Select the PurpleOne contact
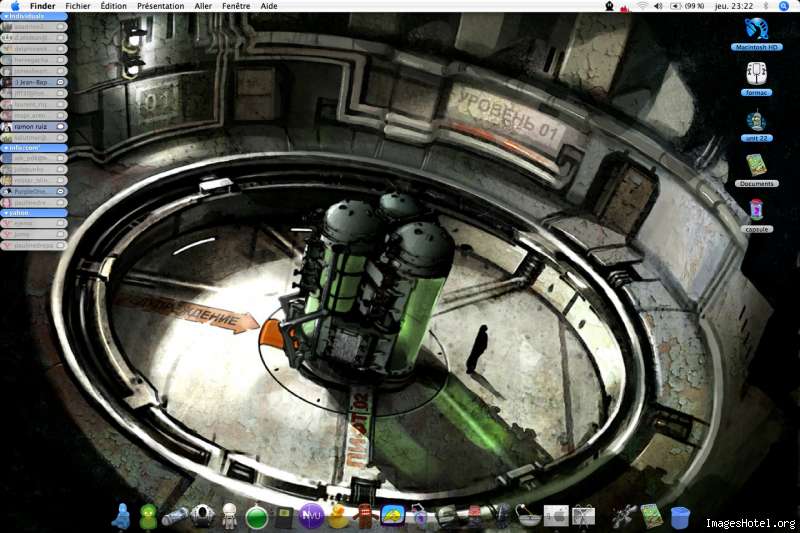Image resolution: width=800 pixels, height=533 pixels. 33,191
